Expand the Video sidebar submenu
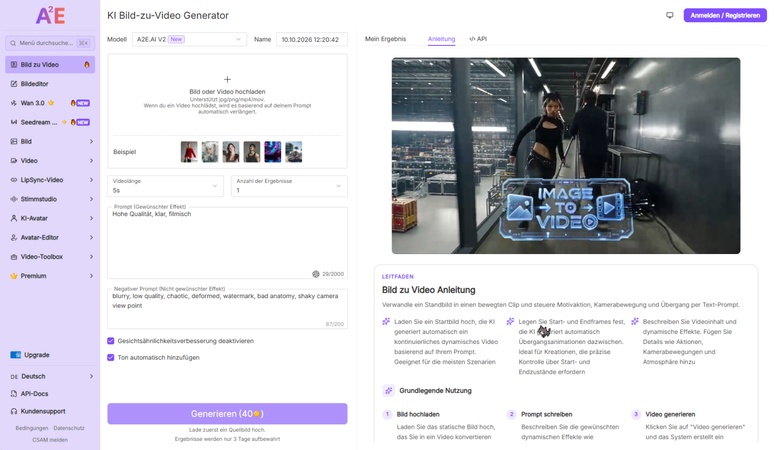This screenshot has width=774, height=450. (x=50, y=161)
